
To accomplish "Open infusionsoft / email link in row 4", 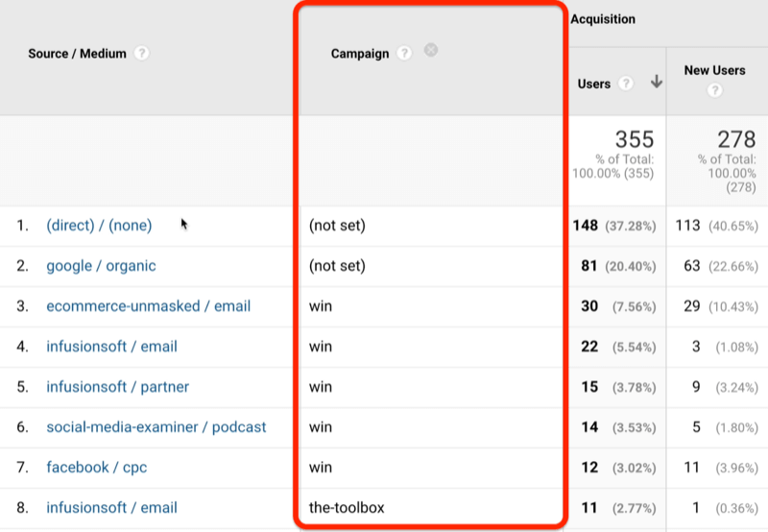I will pyautogui.click(x=111, y=347).
